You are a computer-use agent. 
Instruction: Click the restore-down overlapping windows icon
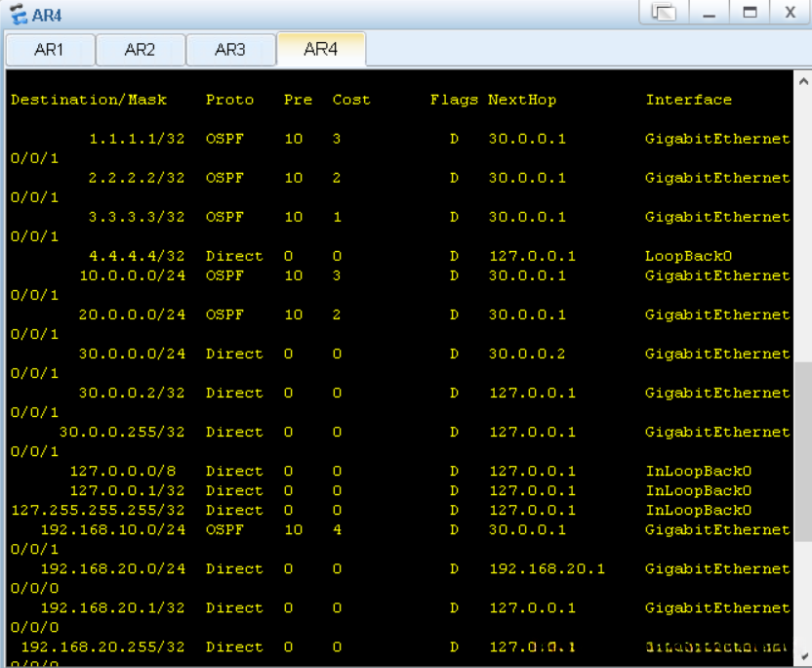664,12
